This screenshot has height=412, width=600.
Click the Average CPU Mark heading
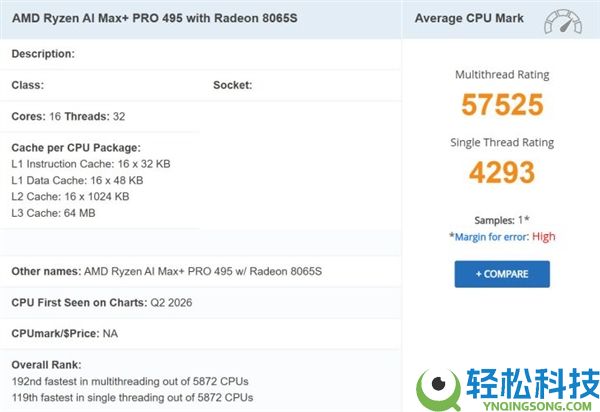tap(469, 18)
